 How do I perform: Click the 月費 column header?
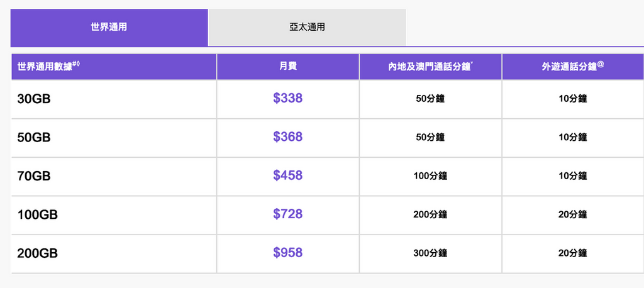[288, 67]
